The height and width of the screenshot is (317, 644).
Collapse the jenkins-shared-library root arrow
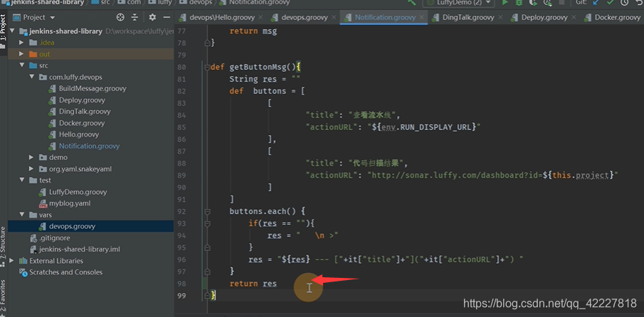[x=11, y=31]
